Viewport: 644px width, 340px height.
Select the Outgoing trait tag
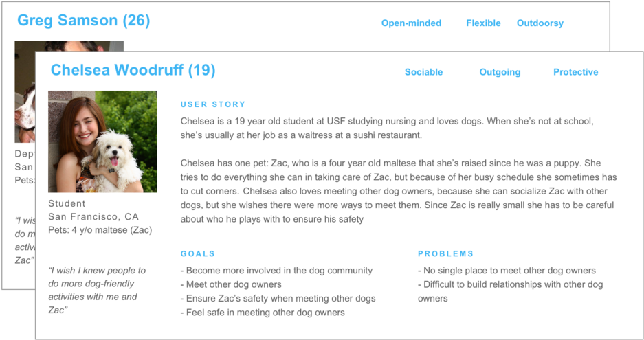point(500,72)
